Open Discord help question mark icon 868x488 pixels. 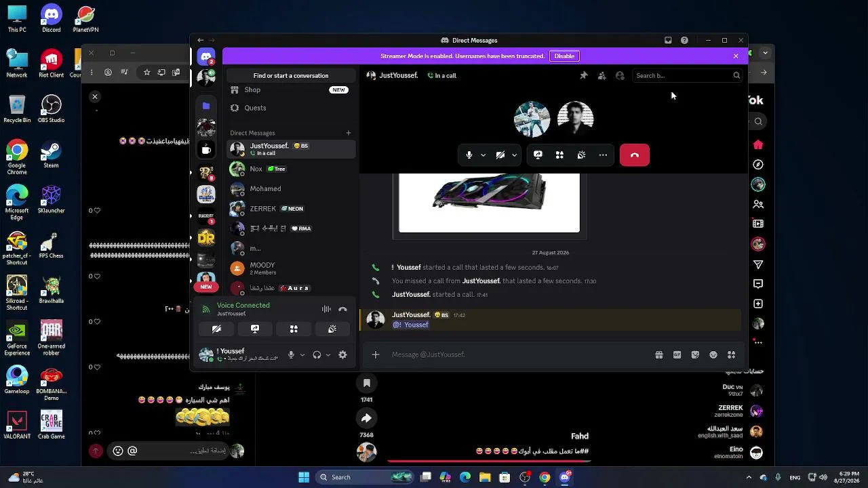684,41
